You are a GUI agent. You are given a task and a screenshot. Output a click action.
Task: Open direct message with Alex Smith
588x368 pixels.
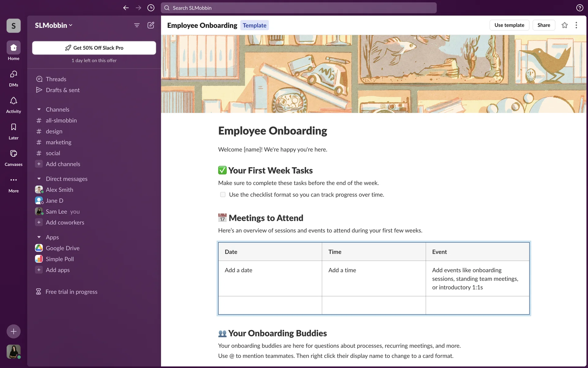tap(59, 190)
